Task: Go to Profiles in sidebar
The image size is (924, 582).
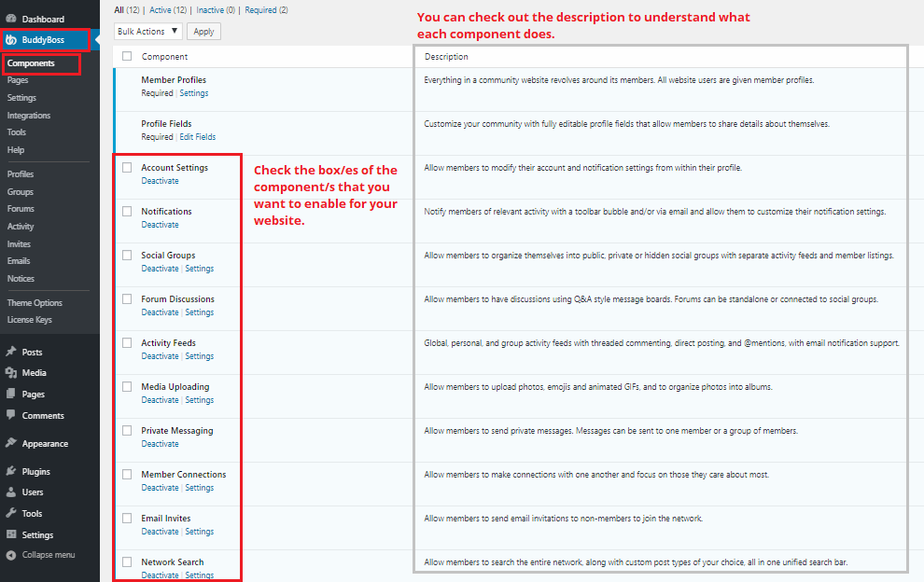Action: (x=21, y=174)
